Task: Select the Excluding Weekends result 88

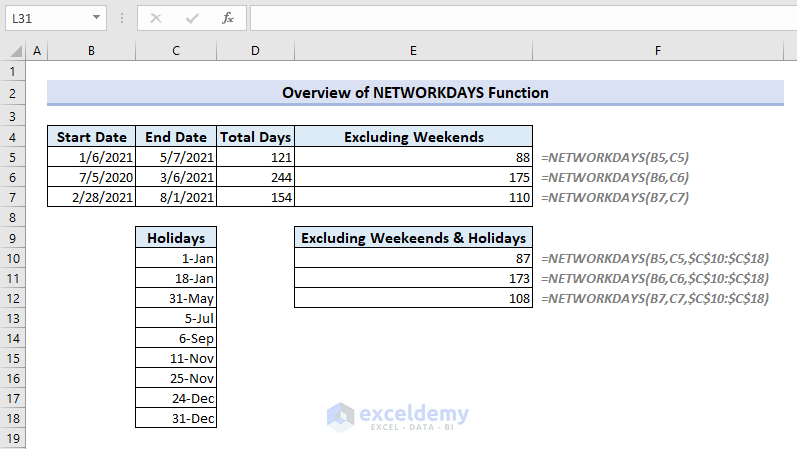Action: tap(413, 157)
